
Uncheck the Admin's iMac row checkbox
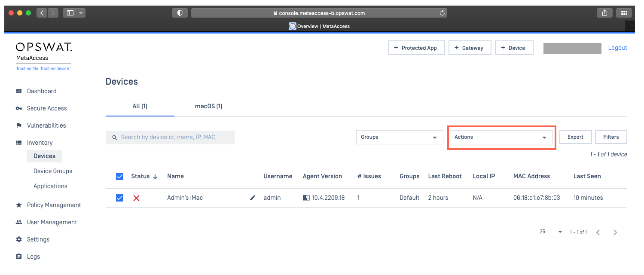pyautogui.click(x=120, y=198)
